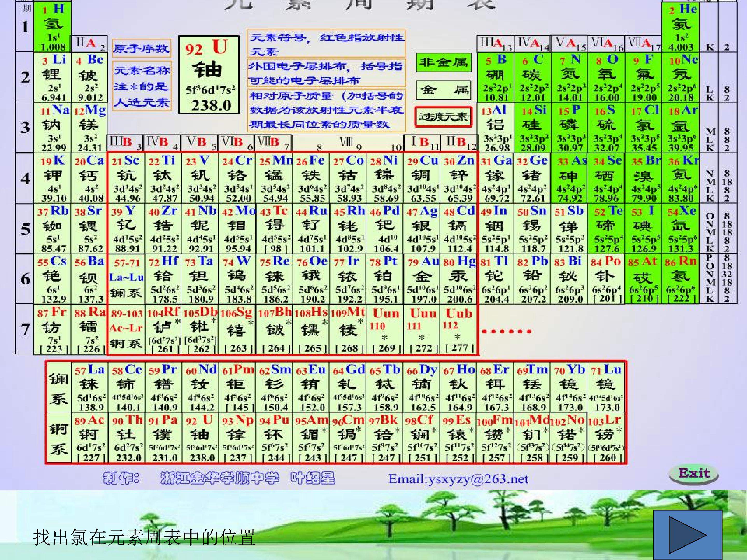747x560 pixels.
Task: Select the iodine cell 53 I 碘
Action: point(643,228)
